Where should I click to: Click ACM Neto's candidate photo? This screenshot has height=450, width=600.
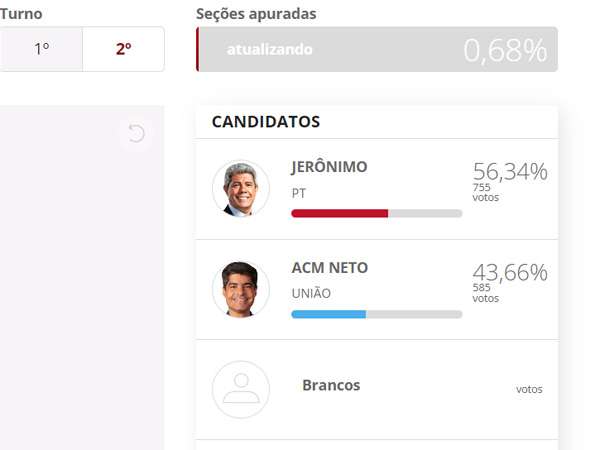(x=241, y=289)
